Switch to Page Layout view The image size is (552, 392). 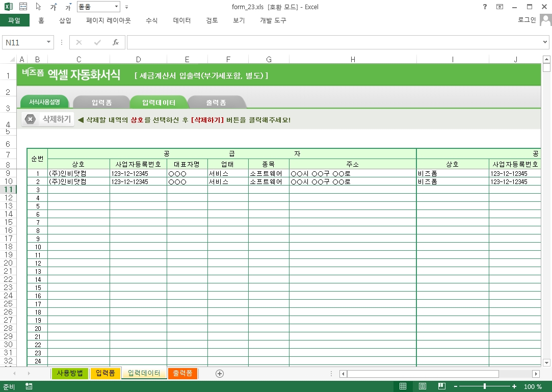pyautogui.click(x=422, y=386)
